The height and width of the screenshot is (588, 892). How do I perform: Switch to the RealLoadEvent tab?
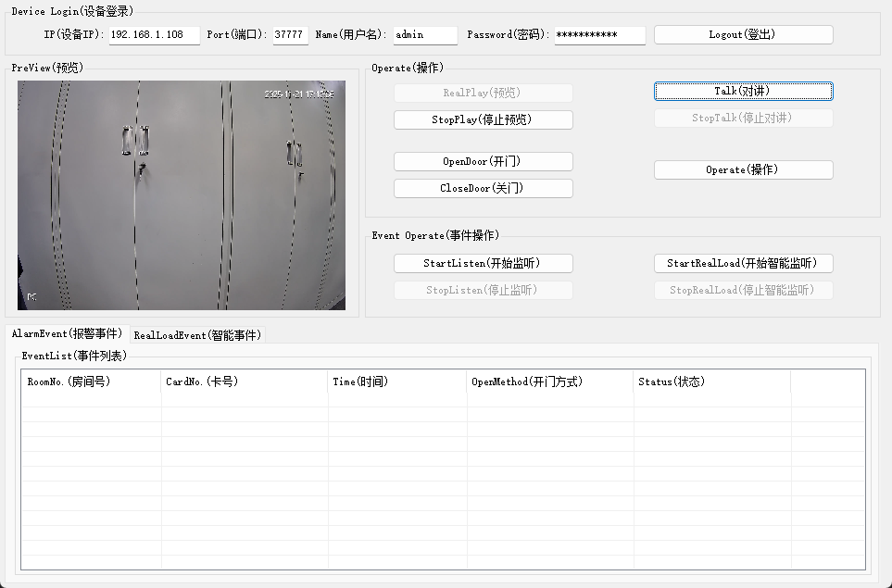(x=197, y=335)
